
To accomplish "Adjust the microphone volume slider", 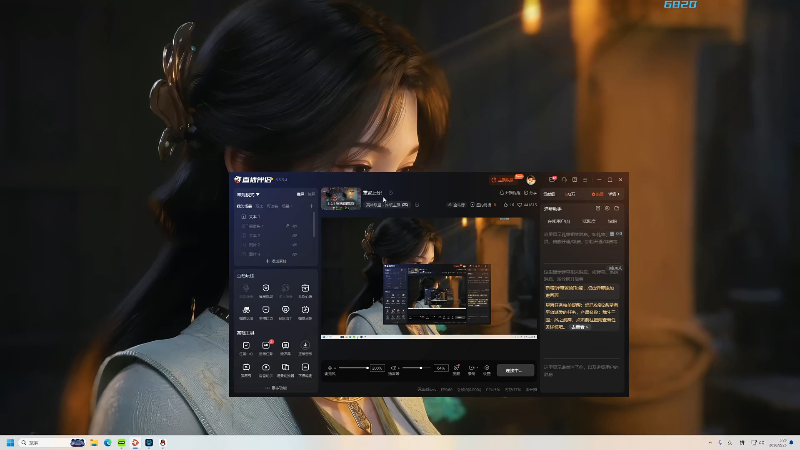I will pyautogui.click(x=354, y=368).
